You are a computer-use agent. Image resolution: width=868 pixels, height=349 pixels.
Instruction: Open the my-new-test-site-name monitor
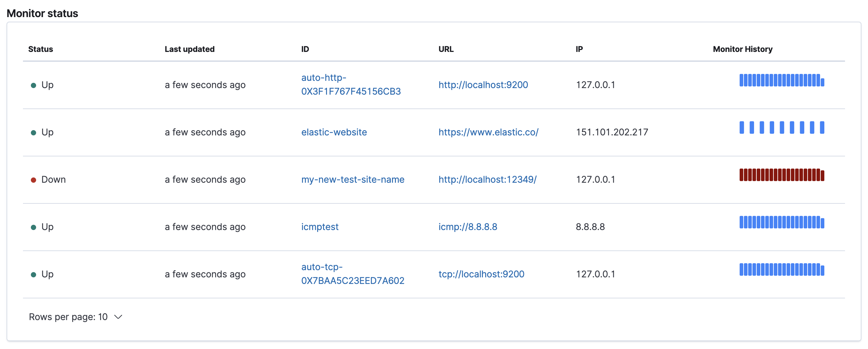coord(353,180)
